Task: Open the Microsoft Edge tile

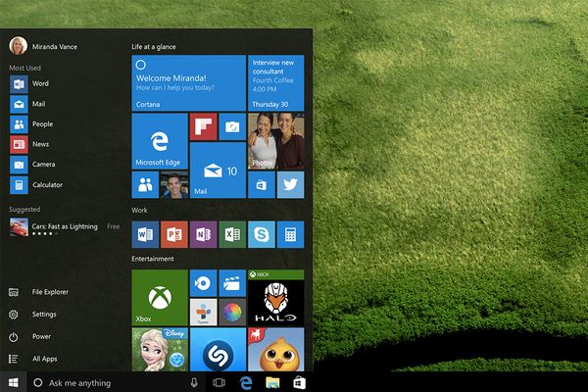Action: coord(159,140)
